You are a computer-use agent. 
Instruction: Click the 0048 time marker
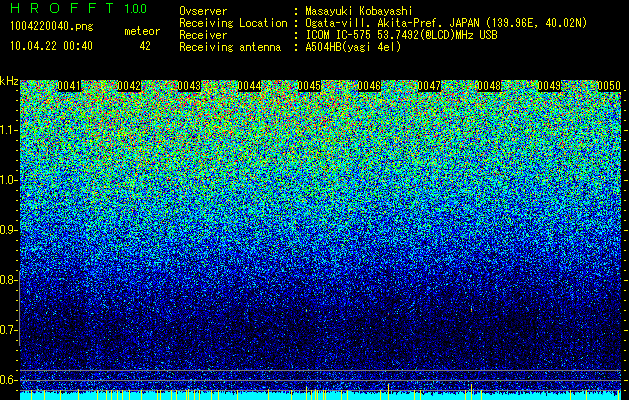point(489,86)
